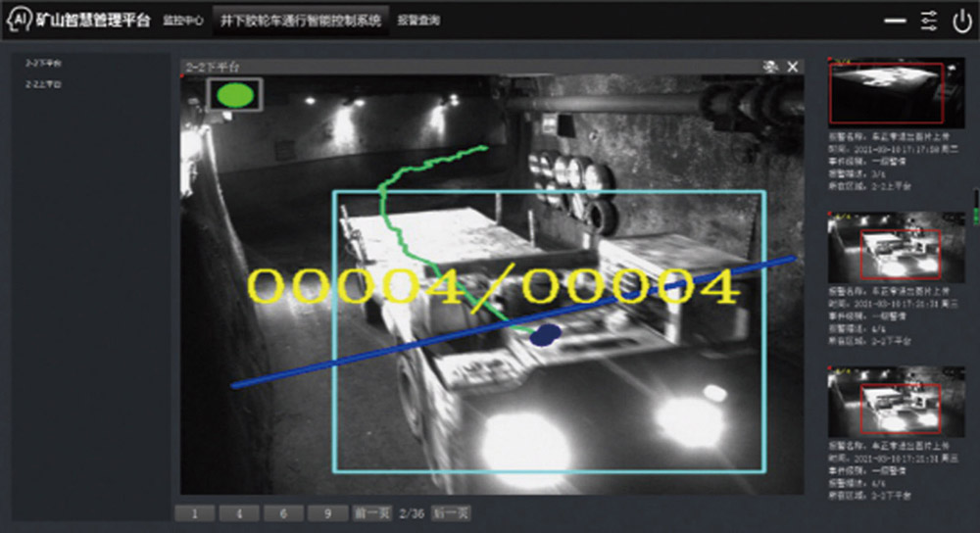Switch to single-view layout button 1
980x533 pixels.
pyautogui.click(x=194, y=513)
